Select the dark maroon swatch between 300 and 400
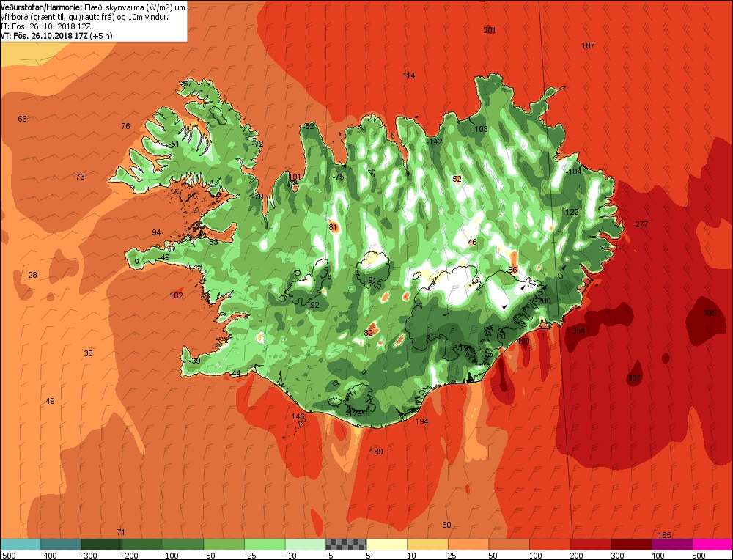This screenshot has height=560, width=733. (630, 545)
